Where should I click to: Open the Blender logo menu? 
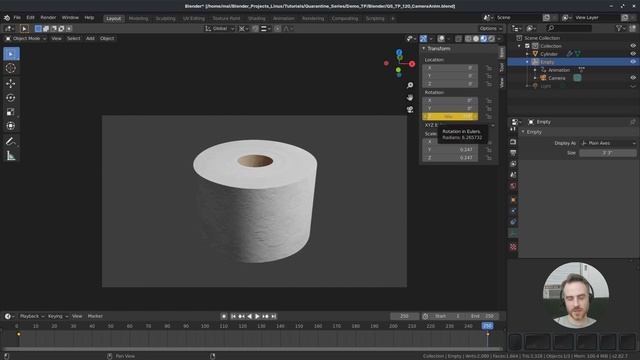pyautogui.click(x=7, y=18)
